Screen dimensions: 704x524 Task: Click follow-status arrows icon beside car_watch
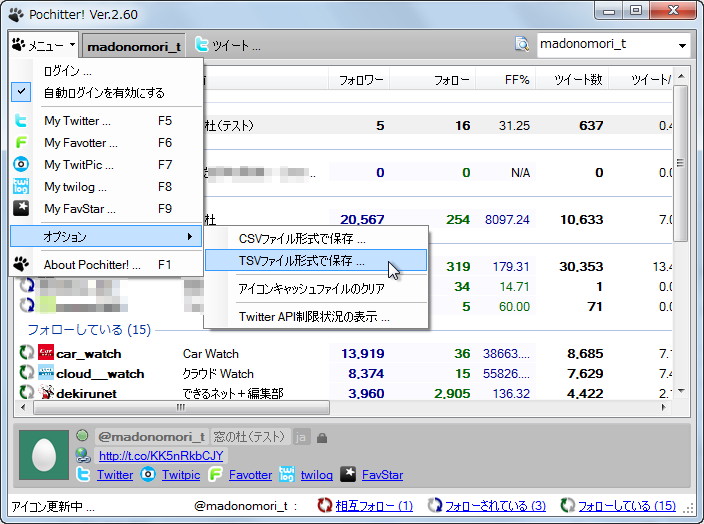(x=26, y=353)
